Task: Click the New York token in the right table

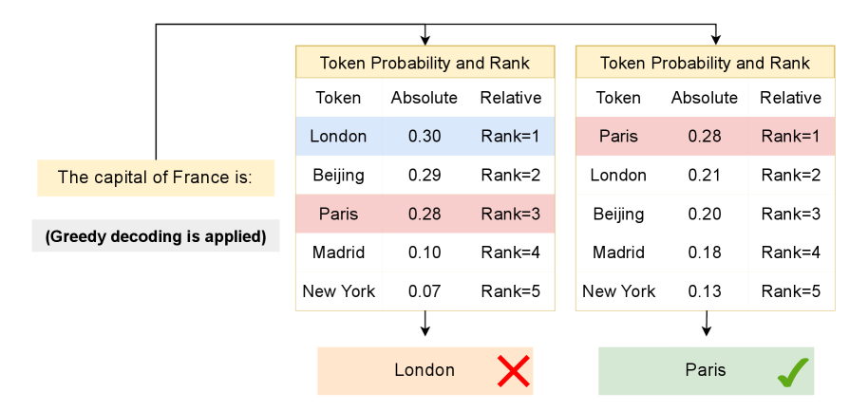Action: 618,291
